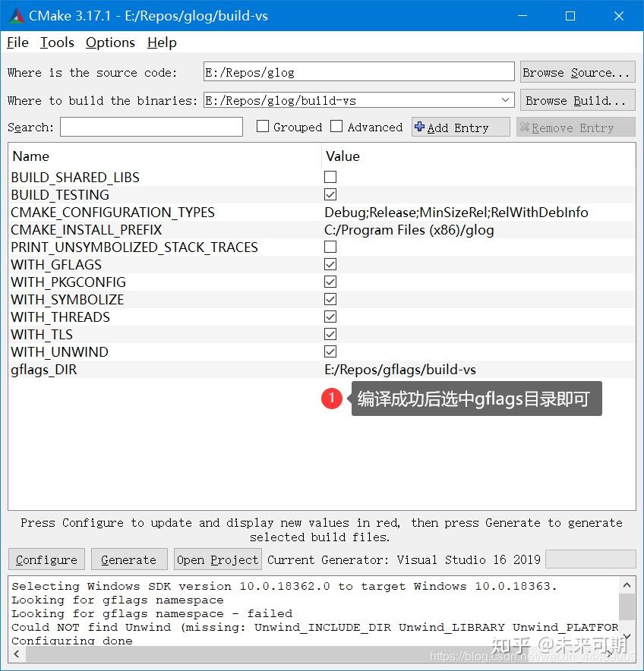The height and width of the screenshot is (671, 644).
Task: Open the File menu
Action: point(17,43)
